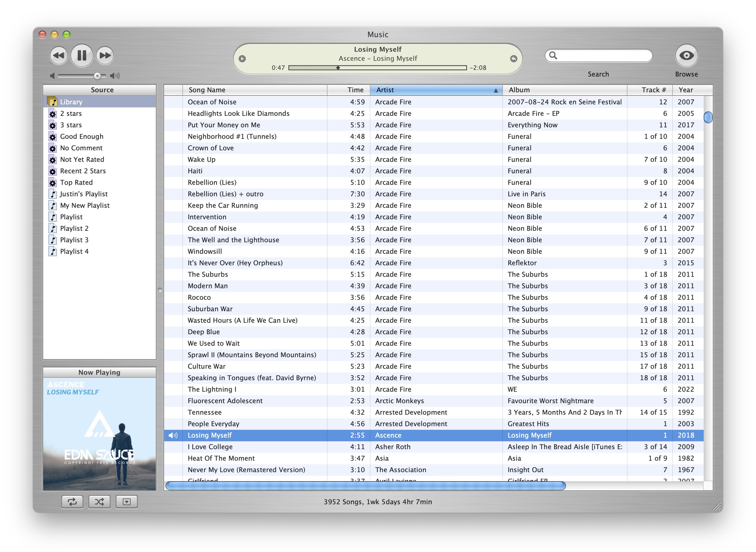Pause playback with the pause button
The height and width of the screenshot is (552, 756).
(x=82, y=55)
